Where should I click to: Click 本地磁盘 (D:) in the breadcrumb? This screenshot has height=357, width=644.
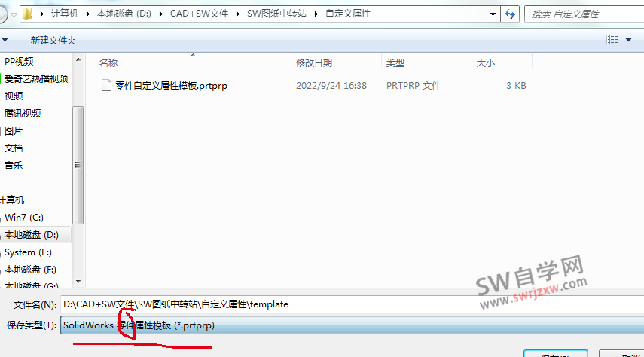124,14
